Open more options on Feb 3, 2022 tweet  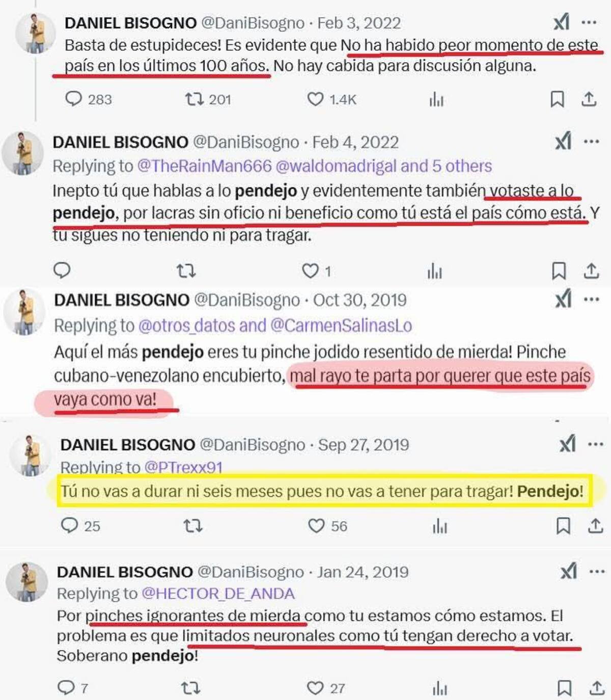589,22
